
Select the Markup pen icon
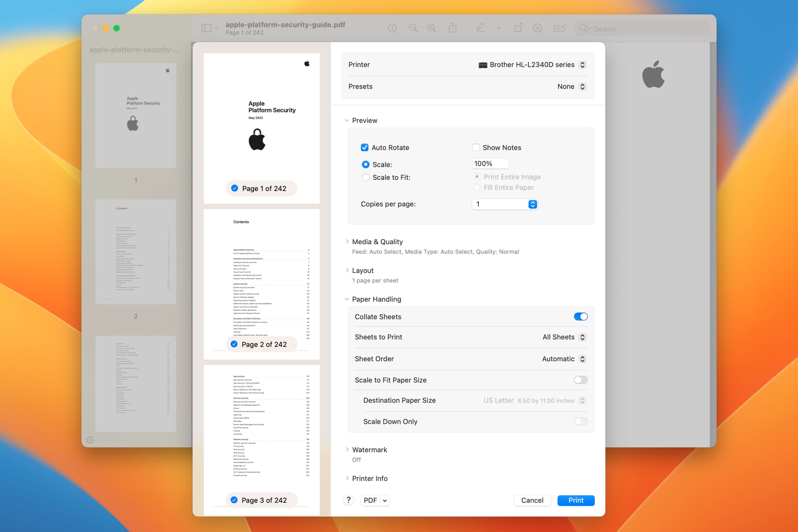(481, 28)
